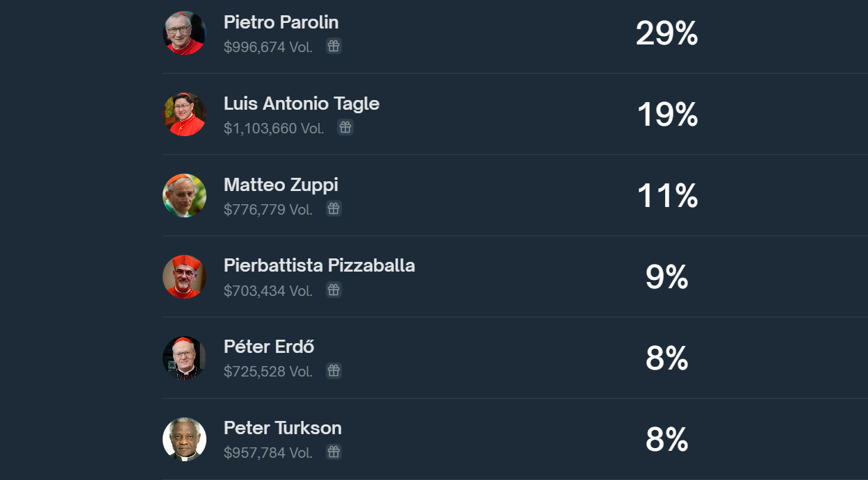
Task: Click the gift icon beside Luis Antonio Tagle's volume
Action: tap(345, 128)
